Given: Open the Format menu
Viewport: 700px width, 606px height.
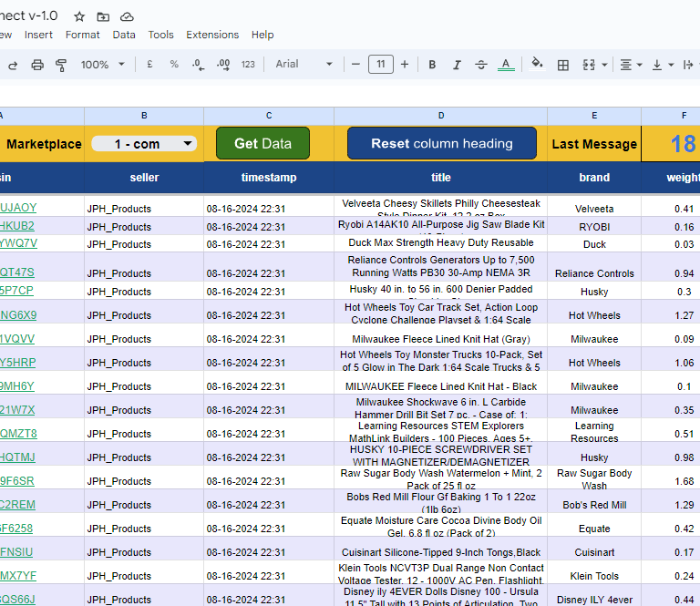Looking at the screenshot, I should point(83,35).
